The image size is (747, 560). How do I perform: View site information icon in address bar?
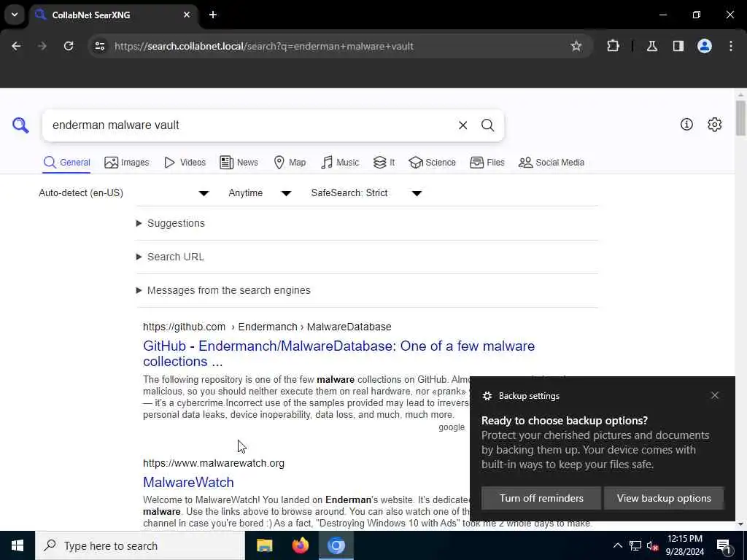(99, 46)
